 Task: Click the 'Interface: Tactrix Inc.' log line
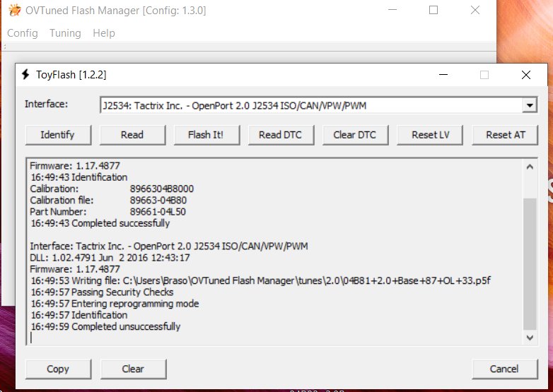click(x=169, y=247)
